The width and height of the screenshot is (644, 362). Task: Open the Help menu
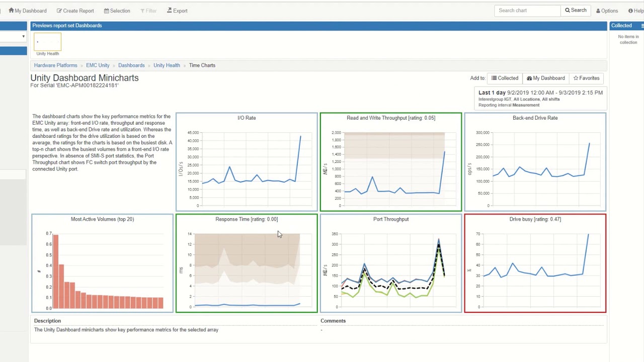(635, 11)
